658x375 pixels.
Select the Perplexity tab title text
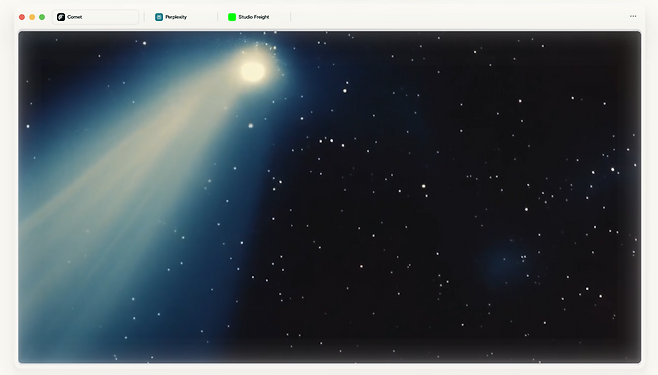[x=176, y=17]
